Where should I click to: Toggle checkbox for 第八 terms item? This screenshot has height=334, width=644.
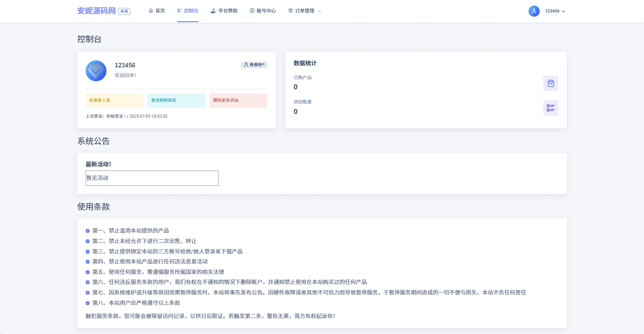[x=88, y=303]
